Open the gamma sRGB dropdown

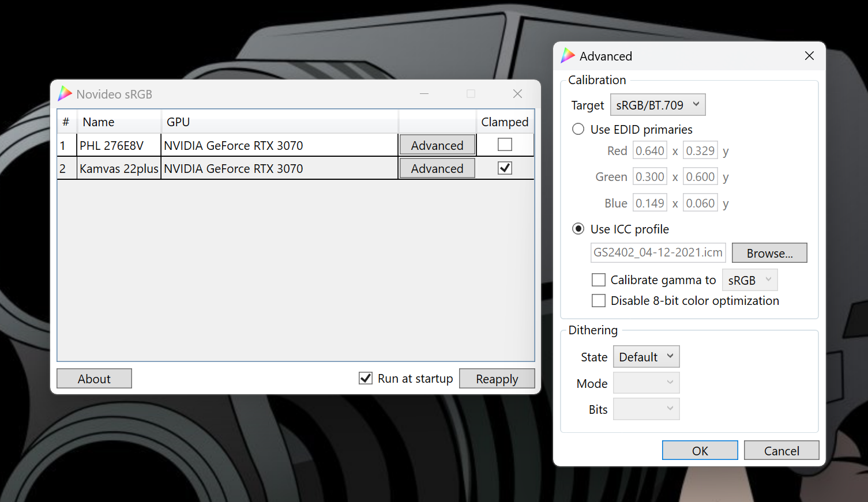pos(750,280)
